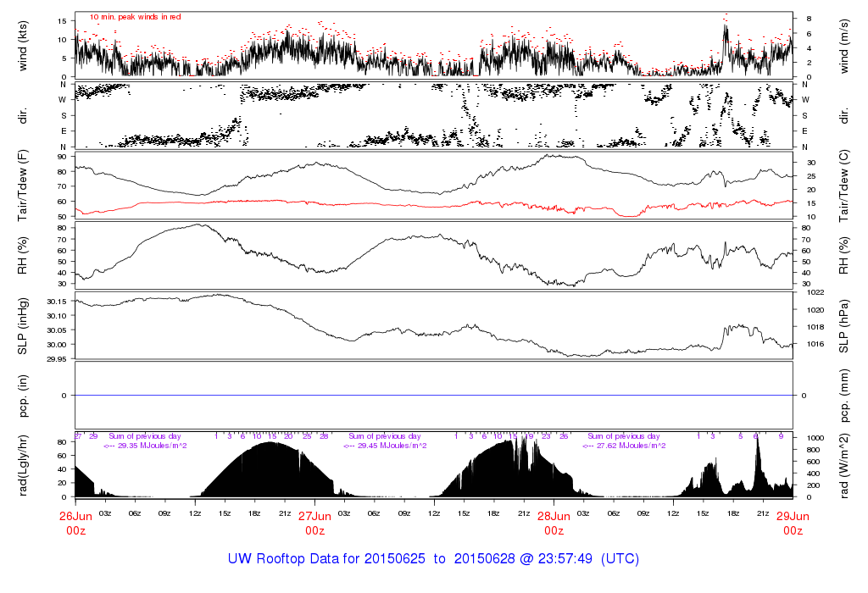The height and width of the screenshot is (593, 868).
Task: Select the 29Jun 00z date marker
Action: 793,523
